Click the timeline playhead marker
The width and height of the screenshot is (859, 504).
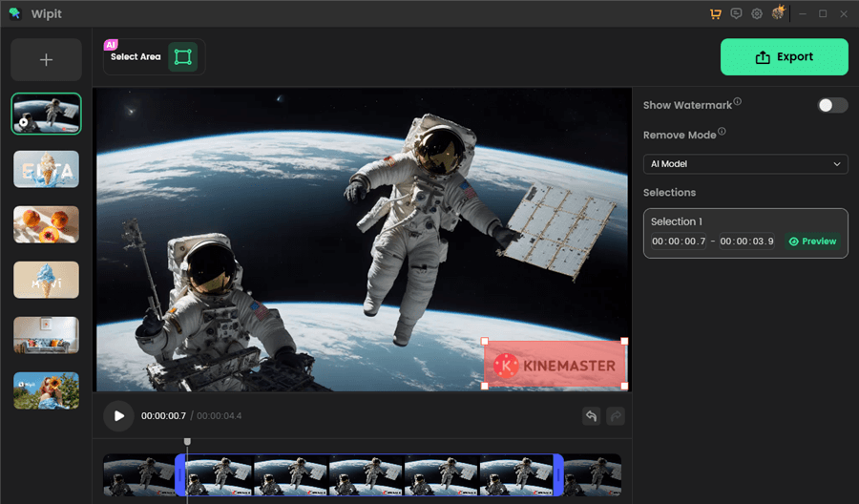tap(187, 442)
